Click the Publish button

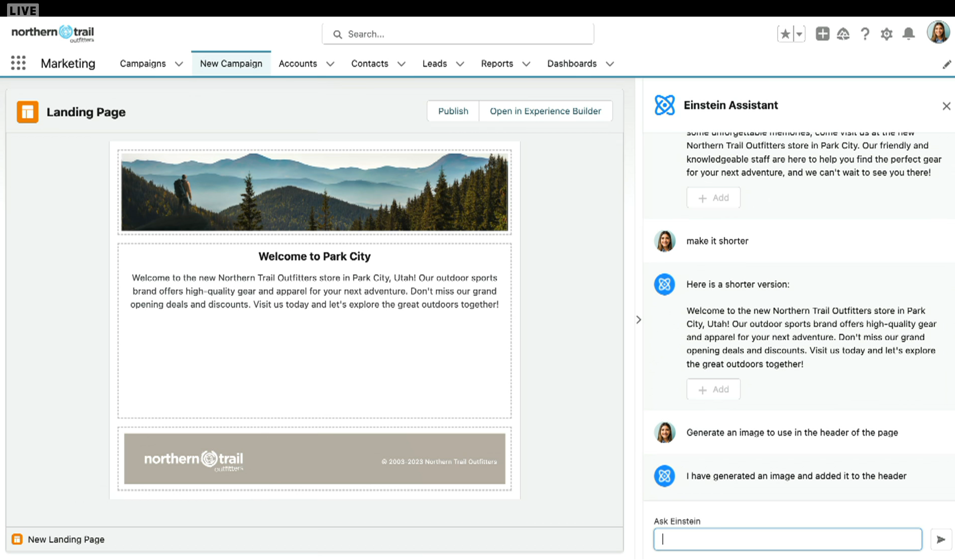tap(453, 111)
